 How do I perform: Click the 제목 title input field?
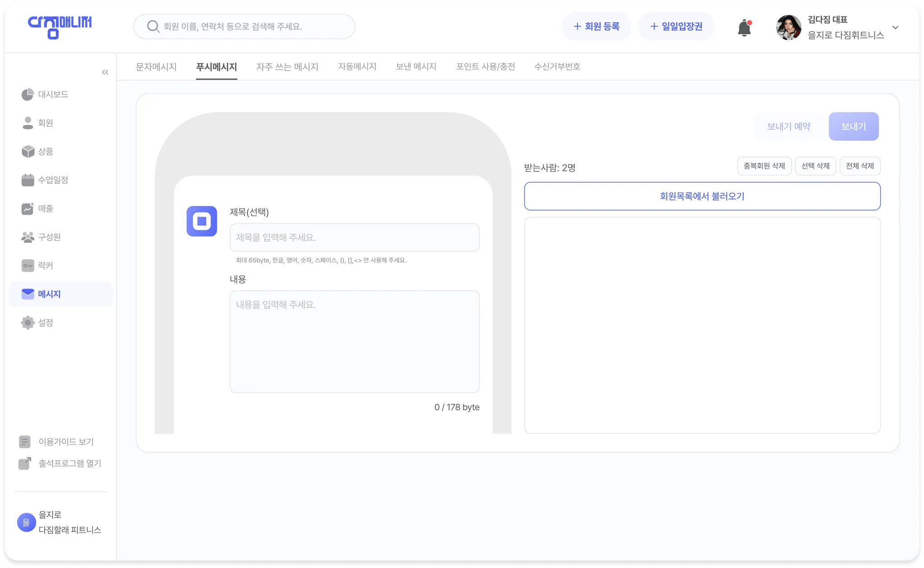click(354, 238)
